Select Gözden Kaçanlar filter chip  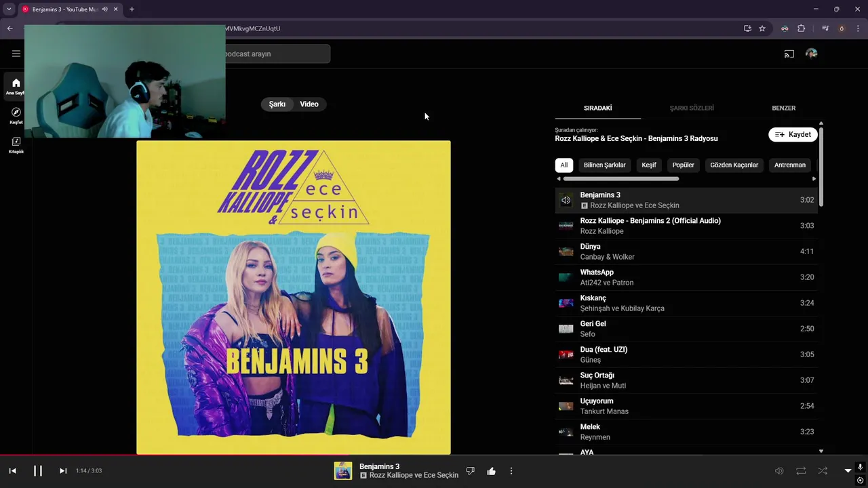tap(734, 165)
